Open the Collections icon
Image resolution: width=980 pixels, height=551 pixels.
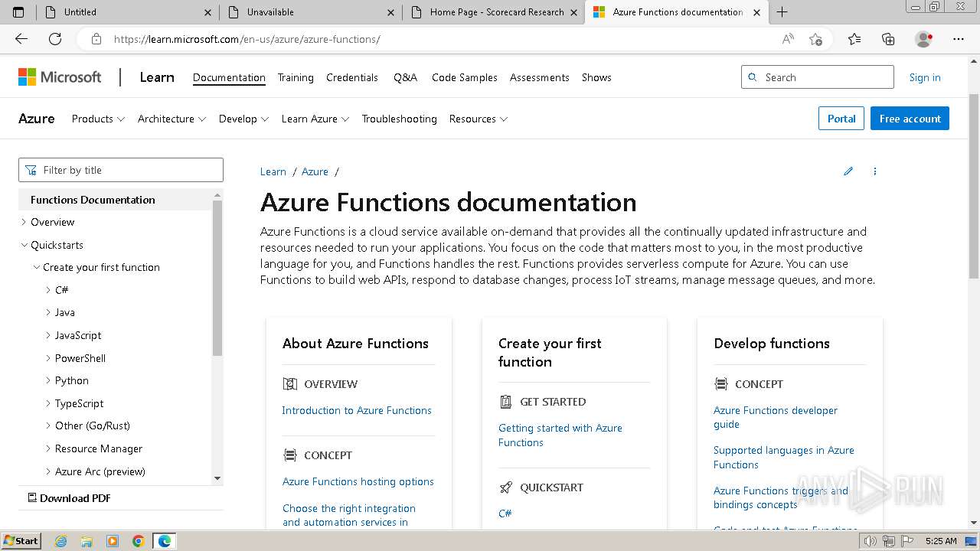pyautogui.click(x=888, y=39)
